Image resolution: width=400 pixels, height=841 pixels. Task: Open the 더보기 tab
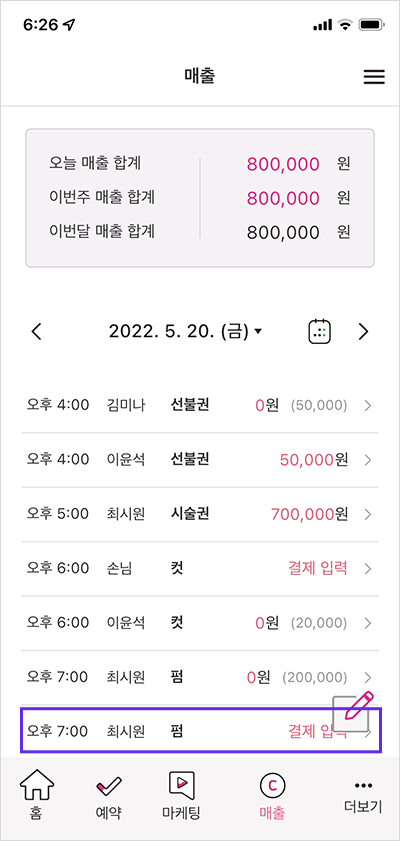(x=364, y=796)
